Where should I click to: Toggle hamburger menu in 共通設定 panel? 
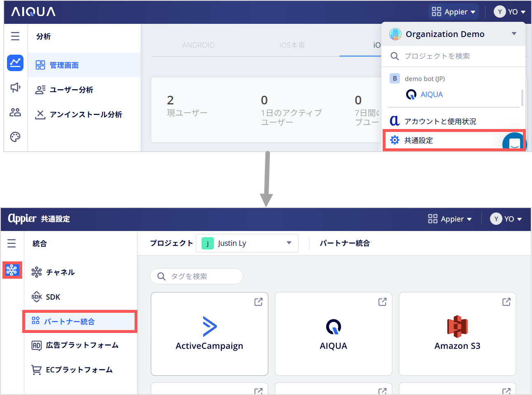pyautogui.click(x=12, y=243)
